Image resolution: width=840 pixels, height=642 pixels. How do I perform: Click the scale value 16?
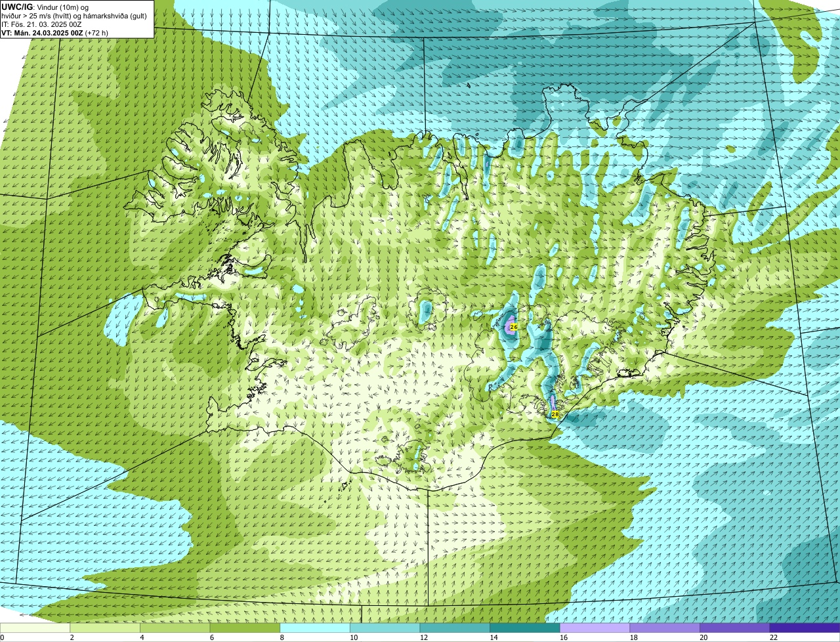tap(563, 637)
